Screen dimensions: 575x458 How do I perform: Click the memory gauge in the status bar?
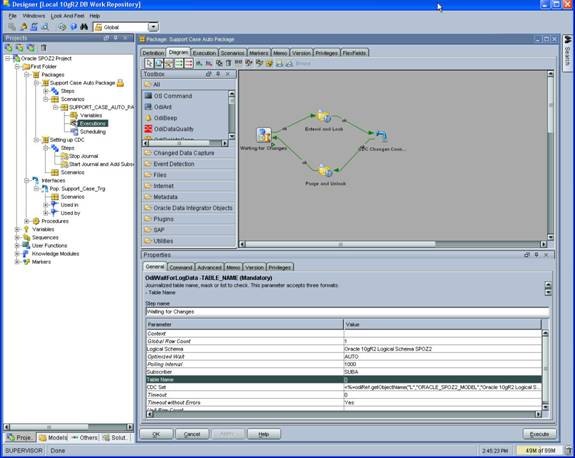click(x=540, y=450)
